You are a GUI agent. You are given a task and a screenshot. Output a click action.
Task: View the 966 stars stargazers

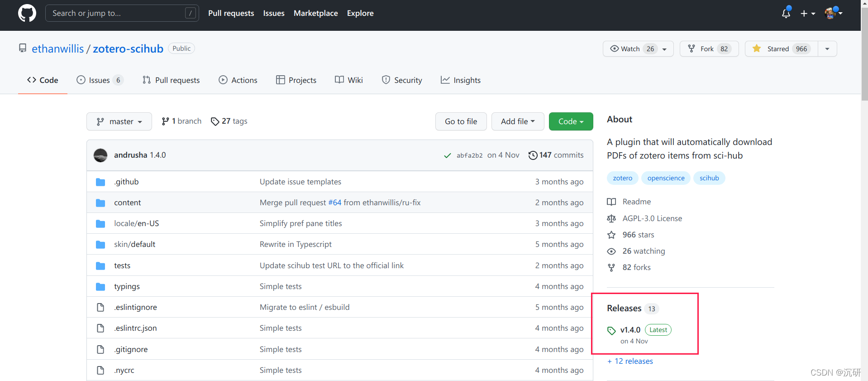(x=638, y=235)
